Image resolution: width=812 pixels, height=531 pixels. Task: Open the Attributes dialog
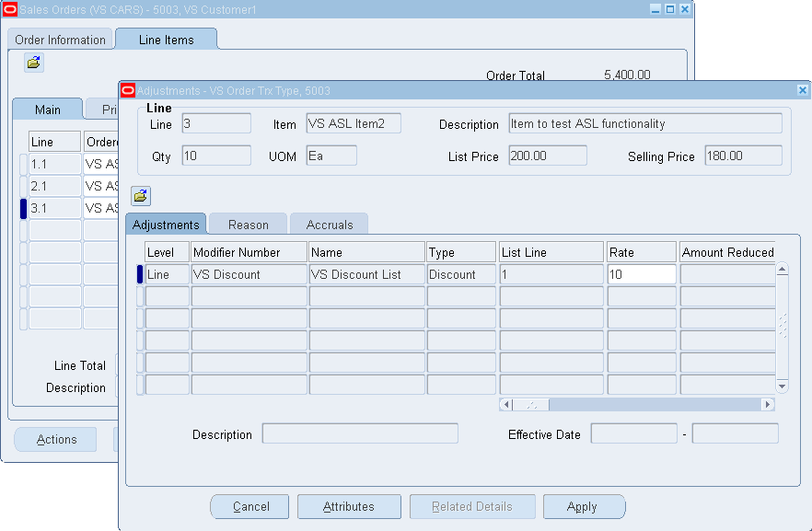[349, 506]
